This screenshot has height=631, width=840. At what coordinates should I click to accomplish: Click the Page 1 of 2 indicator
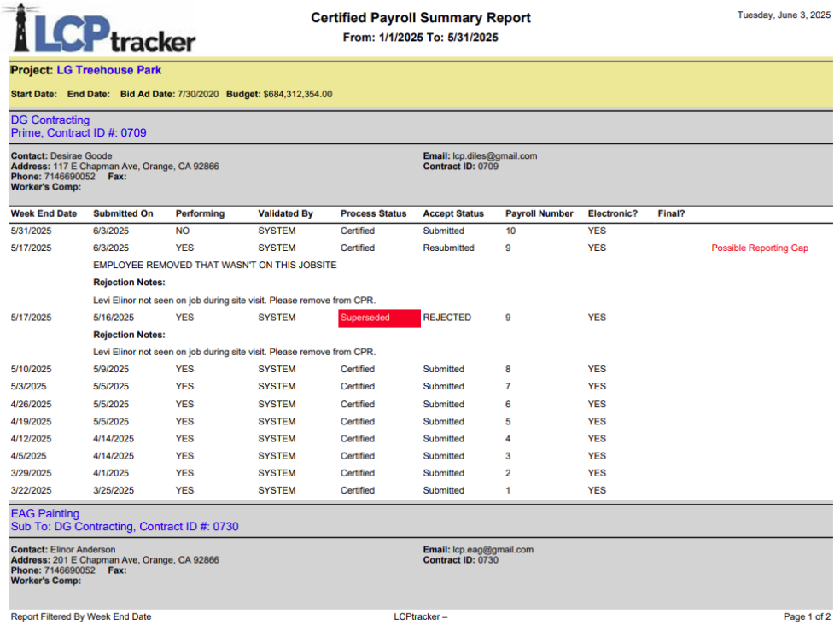pyautogui.click(x=807, y=616)
